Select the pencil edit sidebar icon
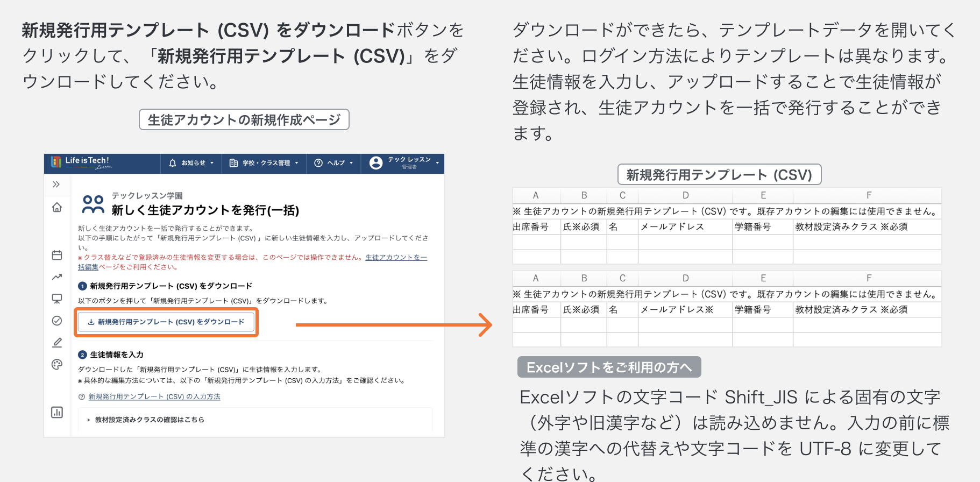 [57, 342]
